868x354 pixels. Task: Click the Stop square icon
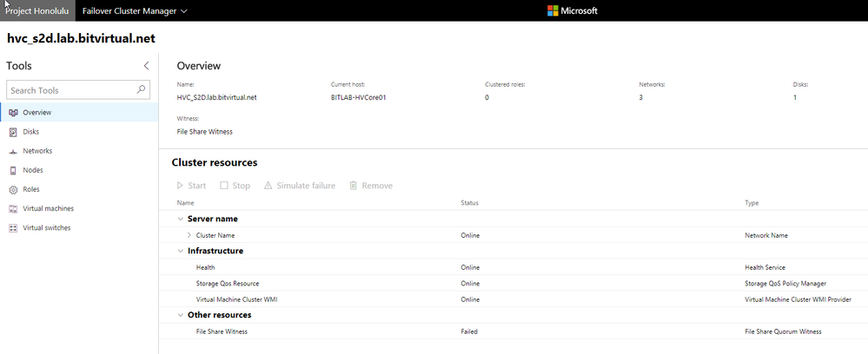point(224,186)
